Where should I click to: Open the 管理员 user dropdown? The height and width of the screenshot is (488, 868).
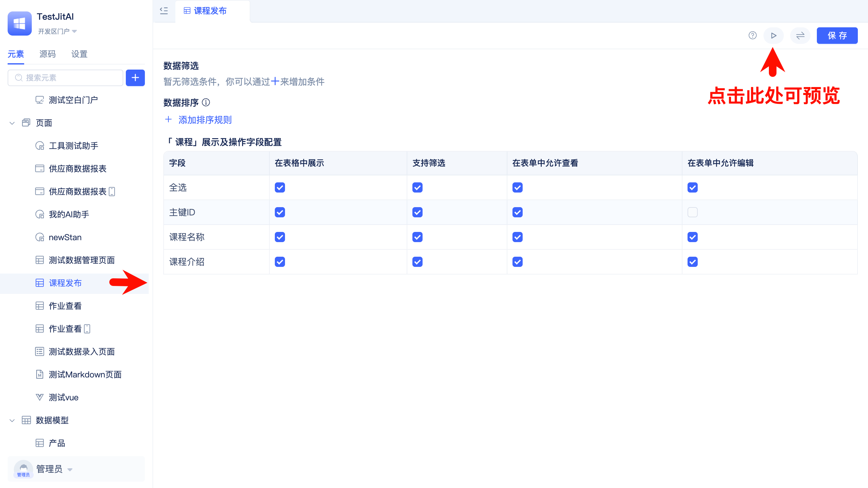[x=54, y=469]
